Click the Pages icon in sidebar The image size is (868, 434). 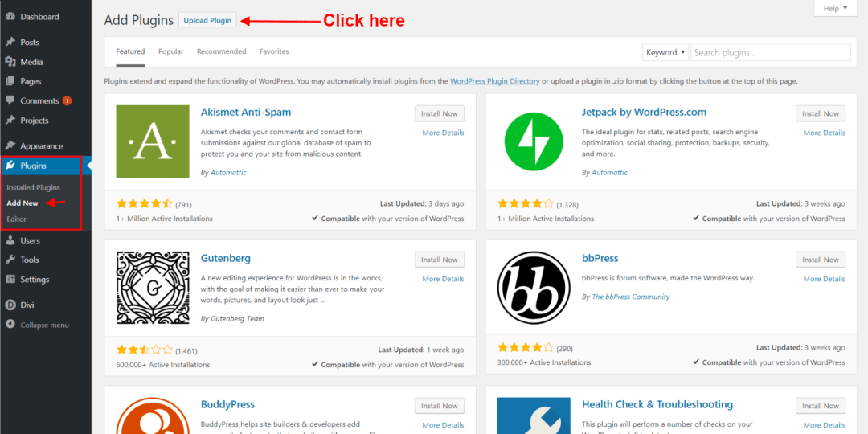coord(10,81)
